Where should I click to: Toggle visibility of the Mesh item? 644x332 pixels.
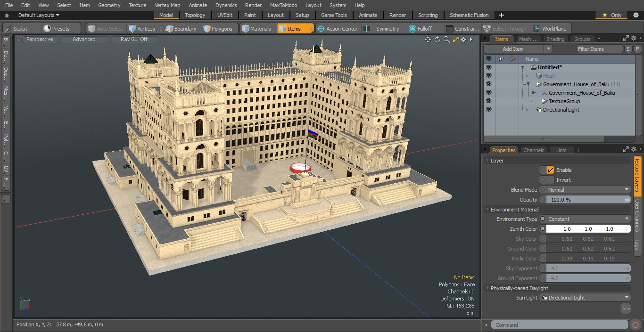[x=488, y=76]
